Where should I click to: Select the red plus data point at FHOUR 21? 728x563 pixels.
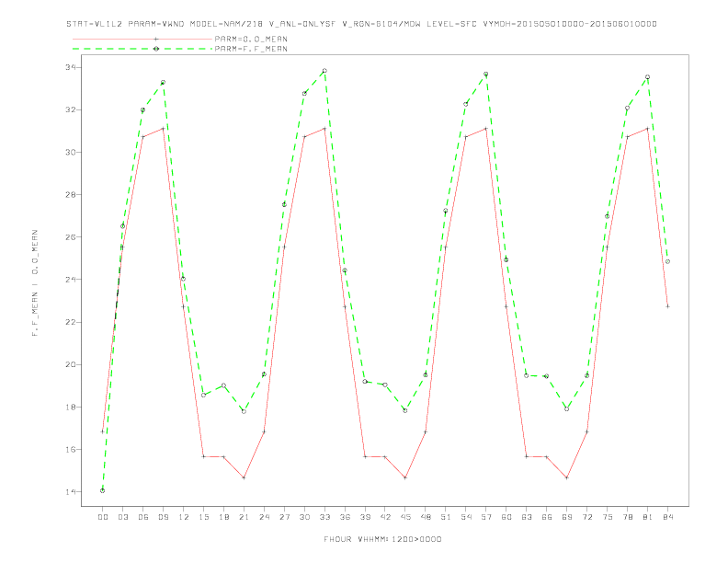(244, 477)
